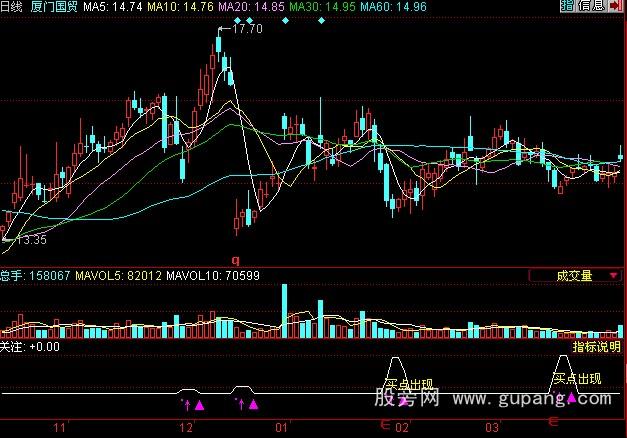Click the rightmost cyan diamond marker at top
627x438 pixels.
tap(320, 21)
